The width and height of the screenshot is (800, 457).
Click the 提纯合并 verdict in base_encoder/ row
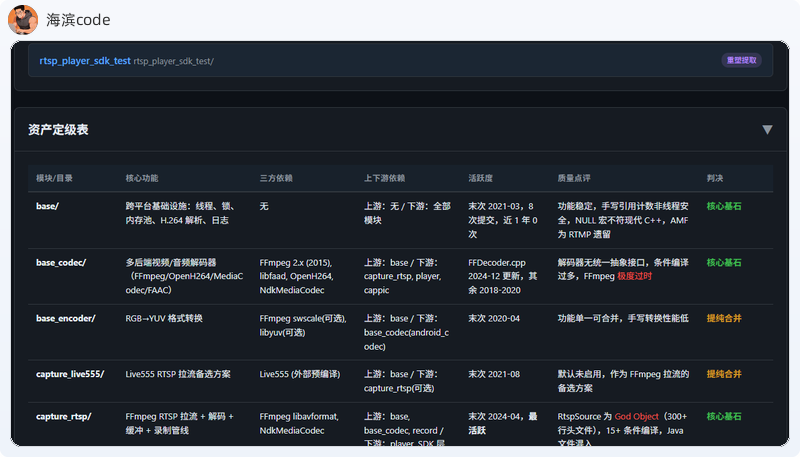[x=724, y=318]
